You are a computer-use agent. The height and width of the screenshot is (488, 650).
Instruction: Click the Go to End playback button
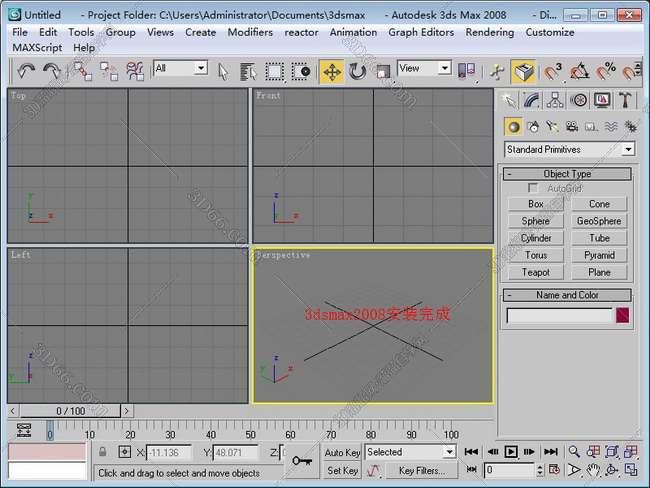[551, 452]
